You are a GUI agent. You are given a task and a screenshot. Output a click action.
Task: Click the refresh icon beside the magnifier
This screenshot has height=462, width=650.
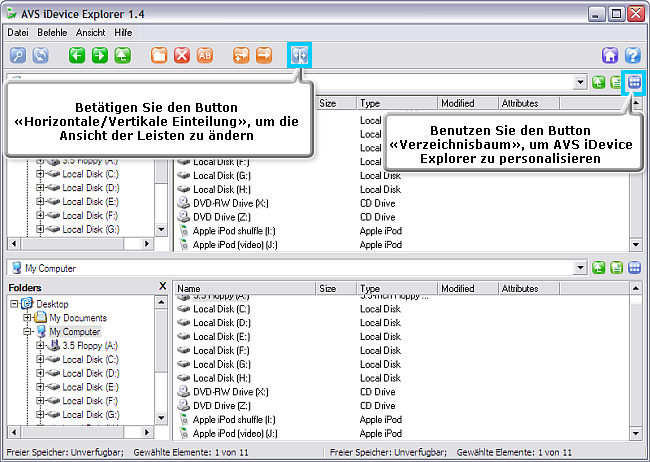[40, 55]
